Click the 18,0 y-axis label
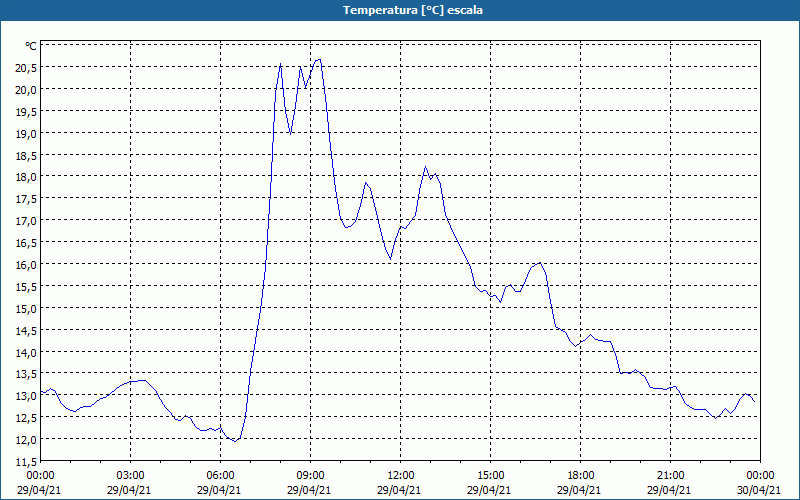 [26, 177]
